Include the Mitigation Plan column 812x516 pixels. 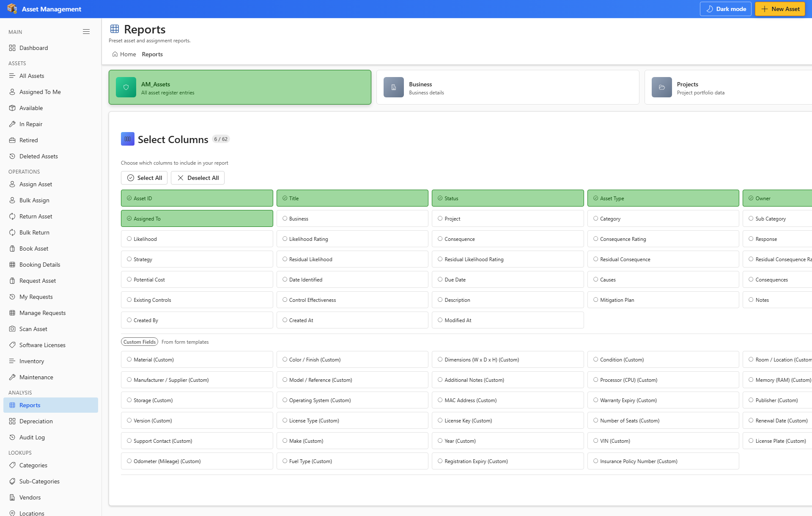click(663, 300)
